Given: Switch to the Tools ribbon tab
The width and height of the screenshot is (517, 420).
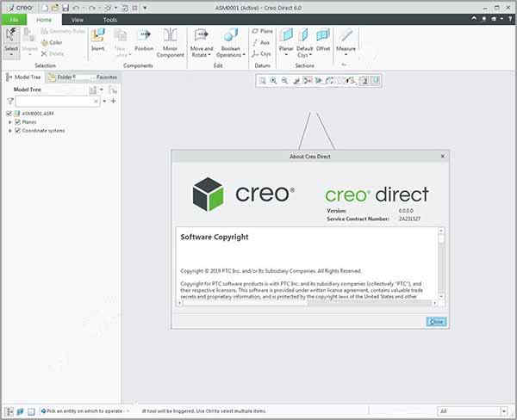Looking at the screenshot, I should pos(109,20).
